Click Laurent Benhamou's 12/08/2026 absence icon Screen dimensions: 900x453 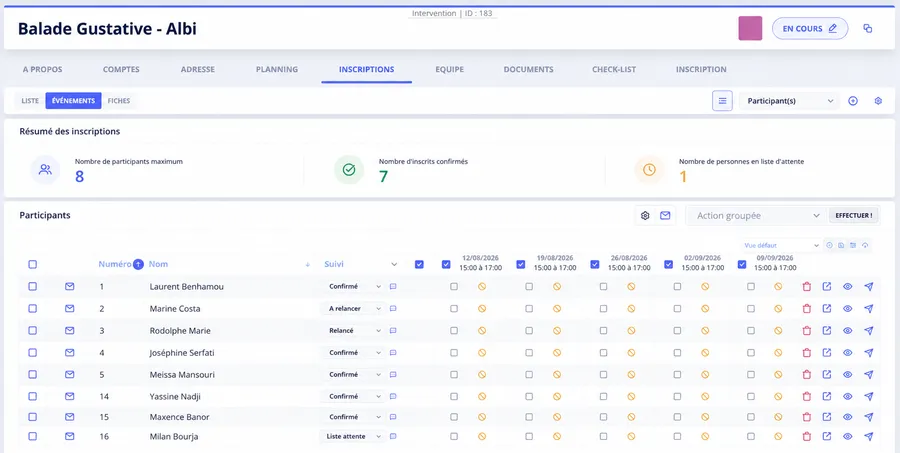482,286
